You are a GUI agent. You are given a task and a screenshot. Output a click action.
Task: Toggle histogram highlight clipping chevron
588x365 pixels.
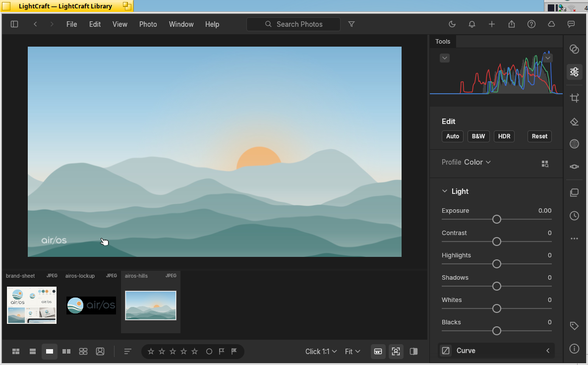pyautogui.click(x=548, y=58)
